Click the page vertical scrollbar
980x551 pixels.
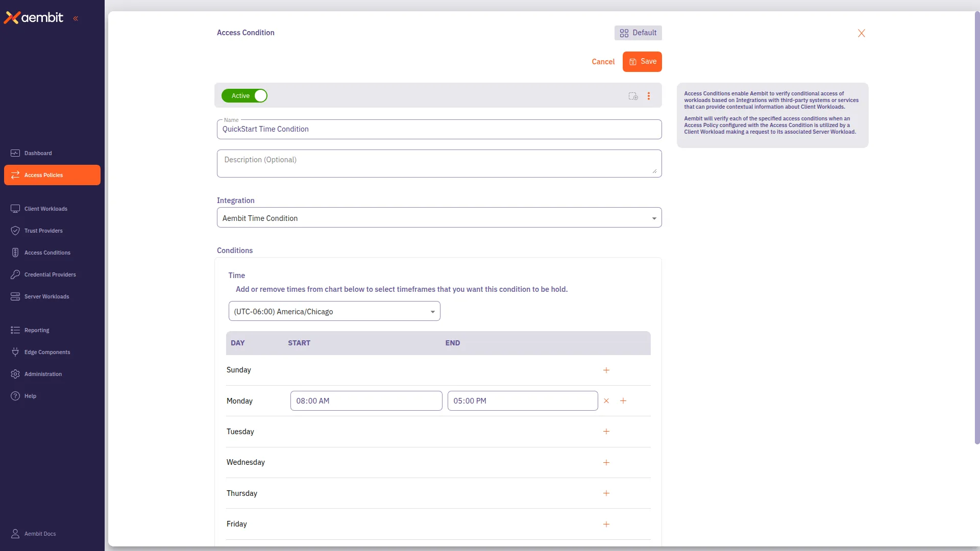point(977,228)
